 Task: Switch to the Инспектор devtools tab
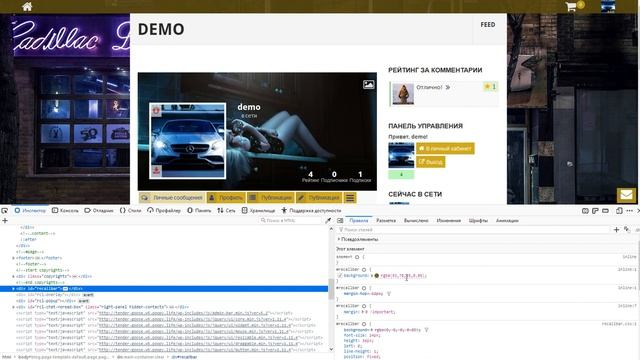(31, 211)
